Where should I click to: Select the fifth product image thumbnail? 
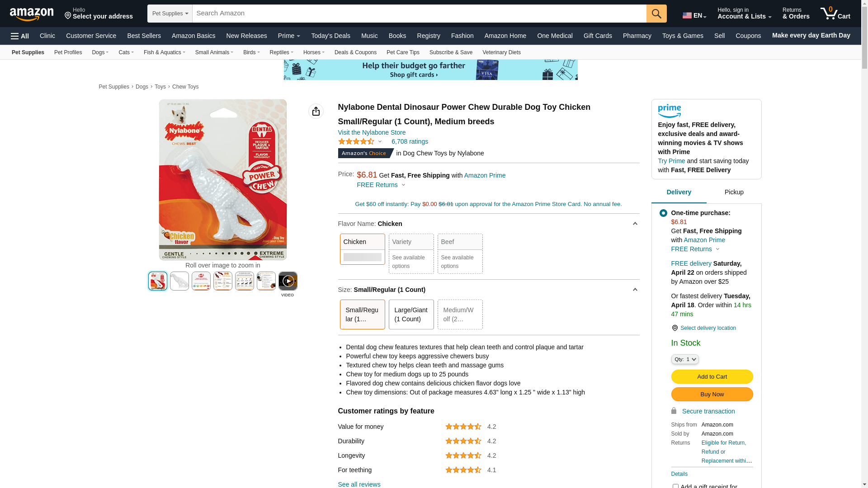[245, 281]
